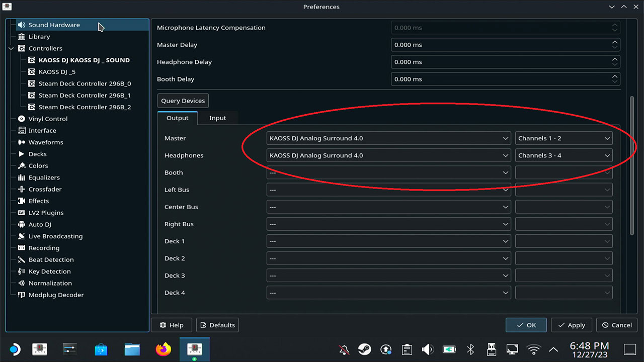
Task: Click Query Devices button
Action: point(183,101)
